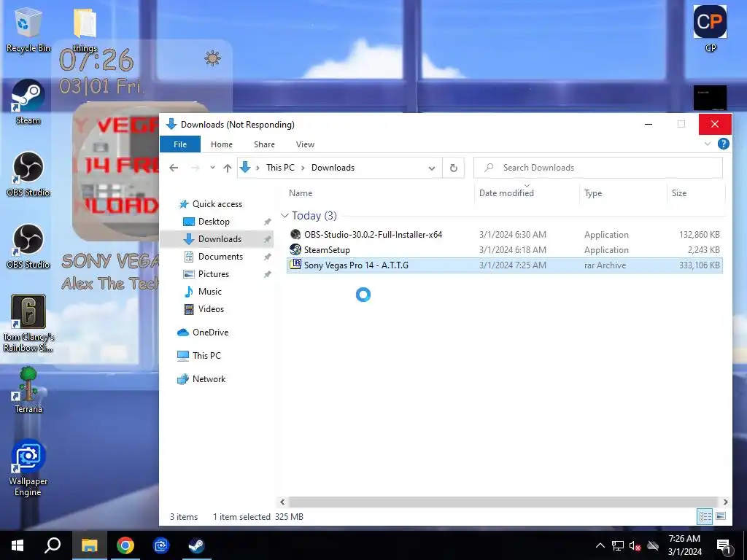Launch Steam from desktop shortcut
The width and height of the screenshot is (747, 560).
point(28,102)
